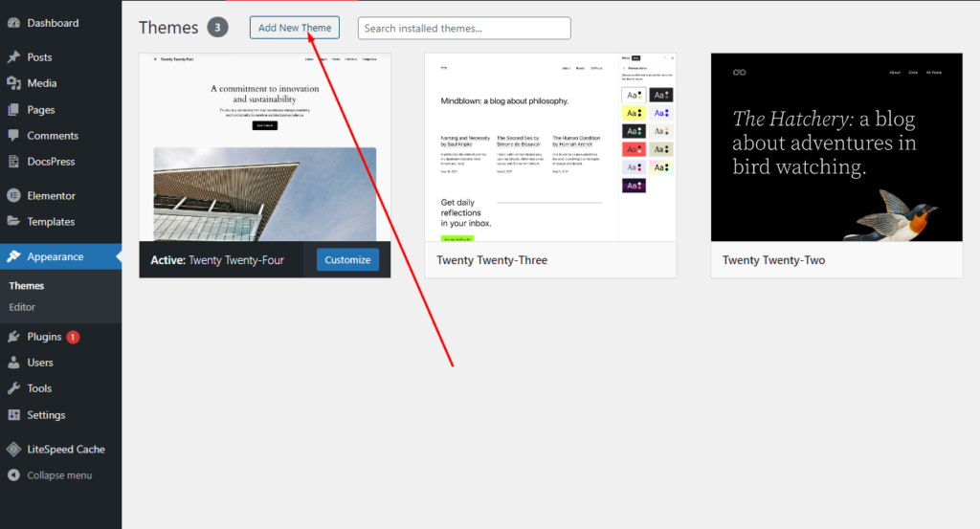This screenshot has height=529, width=980.
Task: Click the Comments speech bubble icon
Action: (13, 136)
